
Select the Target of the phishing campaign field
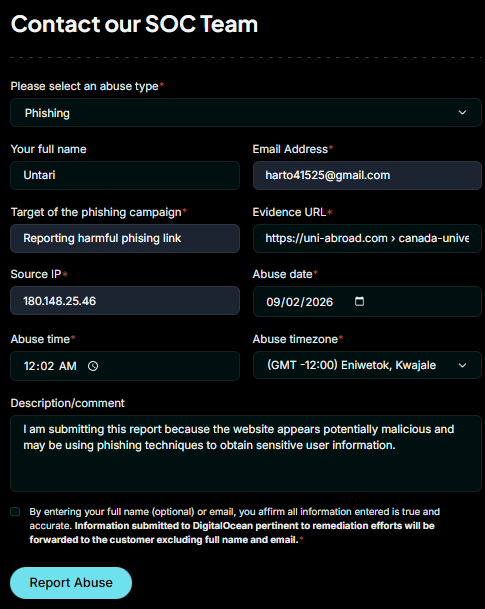(x=125, y=238)
